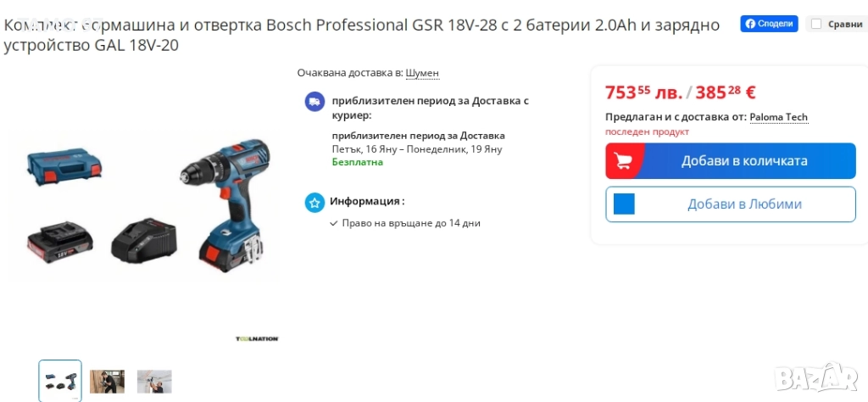The height and width of the screenshot is (402, 868).
Task: Click the 753.55 лв. price
Action: tap(644, 92)
